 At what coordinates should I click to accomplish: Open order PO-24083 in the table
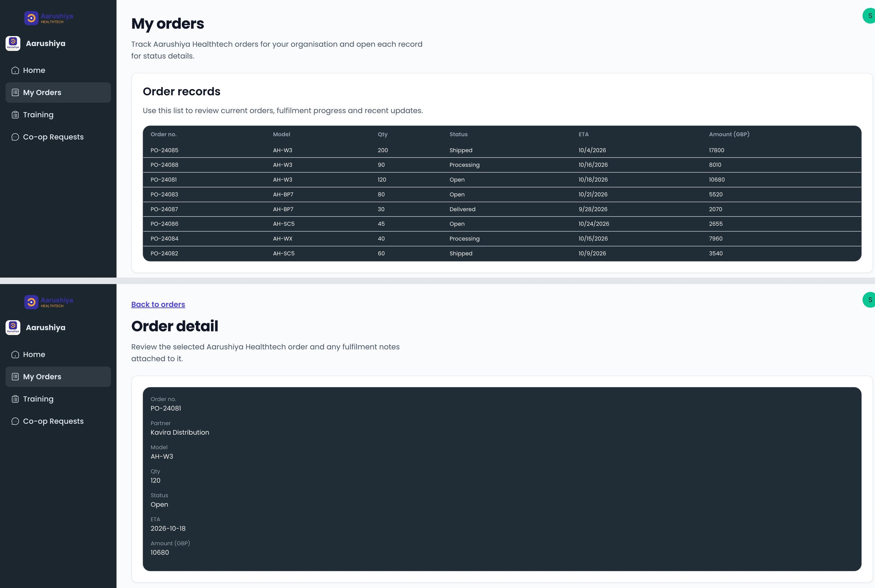coord(502,195)
